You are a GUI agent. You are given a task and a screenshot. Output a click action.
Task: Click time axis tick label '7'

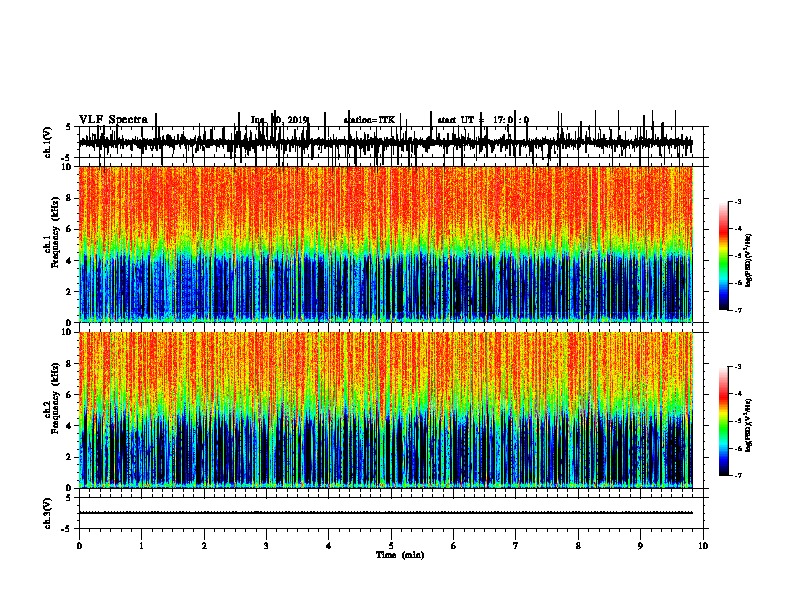tap(516, 546)
